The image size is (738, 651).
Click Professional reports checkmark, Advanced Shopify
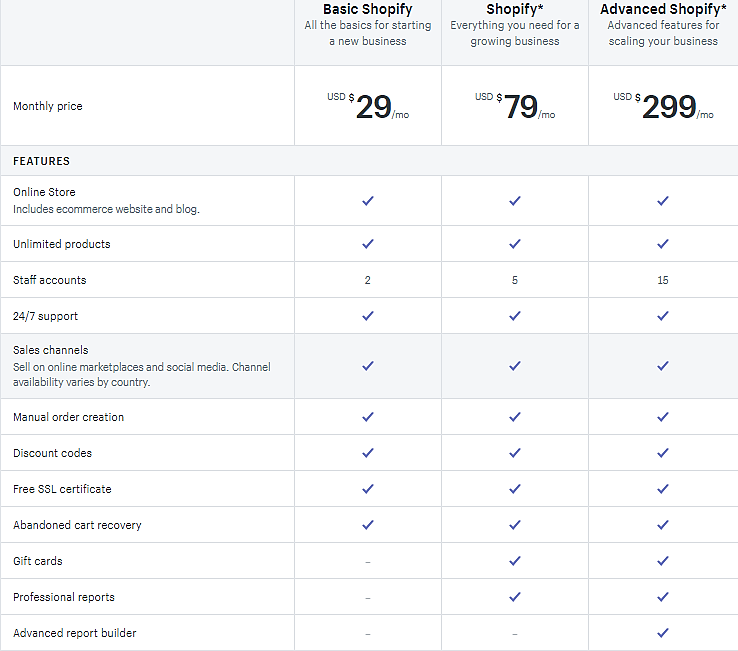[x=663, y=597]
